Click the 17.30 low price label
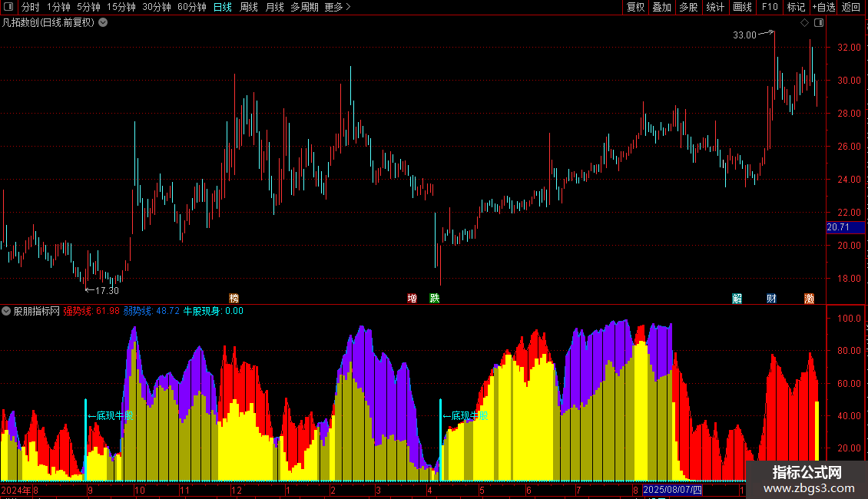868x499 pixels. click(x=107, y=290)
